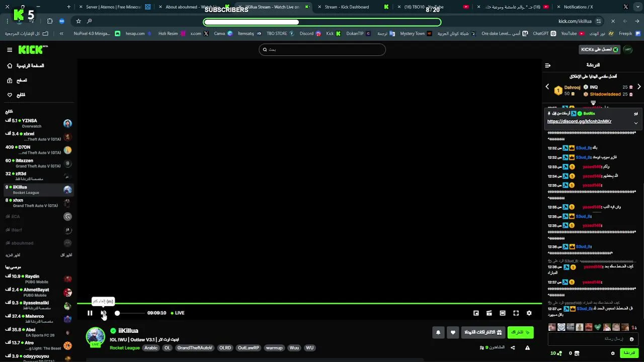Share the stream via the share icon
Viewport: 644px width, 362px height.
pos(513,347)
